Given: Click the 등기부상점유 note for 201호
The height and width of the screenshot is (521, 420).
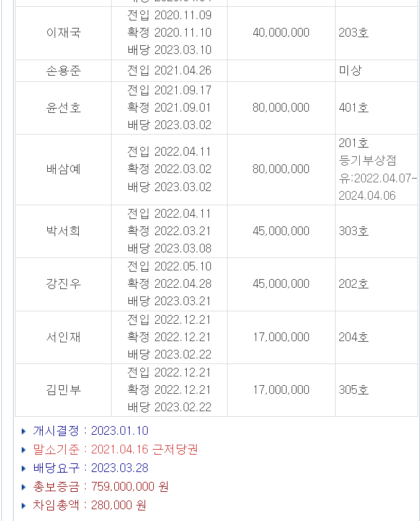Looking at the screenshot, I should (x=377, y=178).
